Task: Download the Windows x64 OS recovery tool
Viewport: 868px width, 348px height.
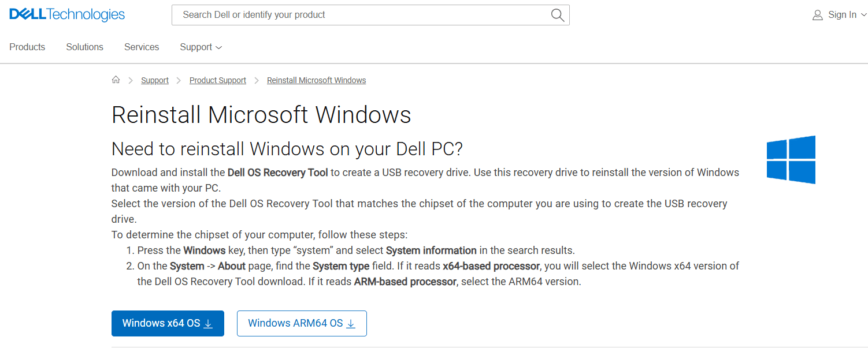Action: click(x=168, y=323)
